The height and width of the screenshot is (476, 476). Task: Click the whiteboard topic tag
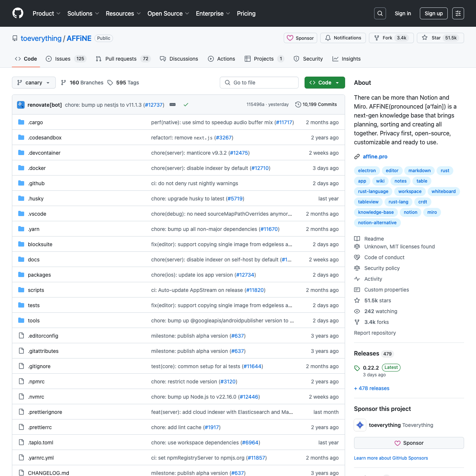pyautogui.click(x=443, y=192)
